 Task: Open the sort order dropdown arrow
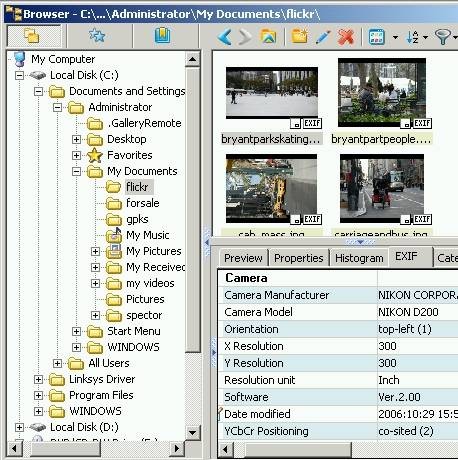(x=425, y=37)
